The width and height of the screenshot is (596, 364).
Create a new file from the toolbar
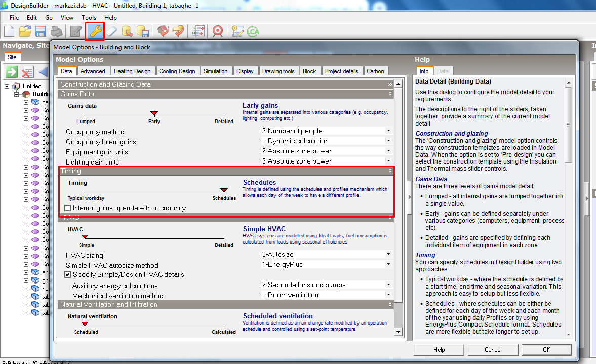click(9, 31)
